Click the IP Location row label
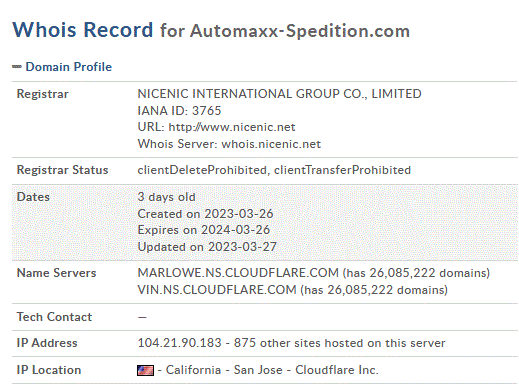519x391 pixels. click(49, 370)
